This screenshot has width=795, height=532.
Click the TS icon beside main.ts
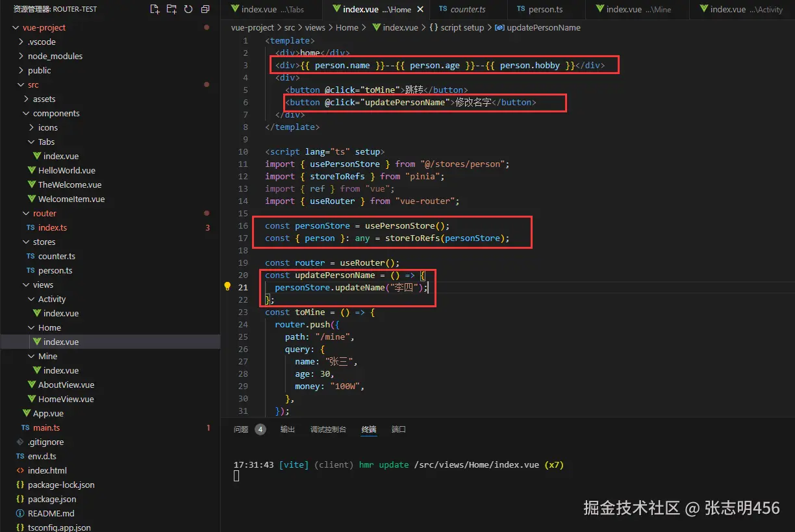point(25,427)
